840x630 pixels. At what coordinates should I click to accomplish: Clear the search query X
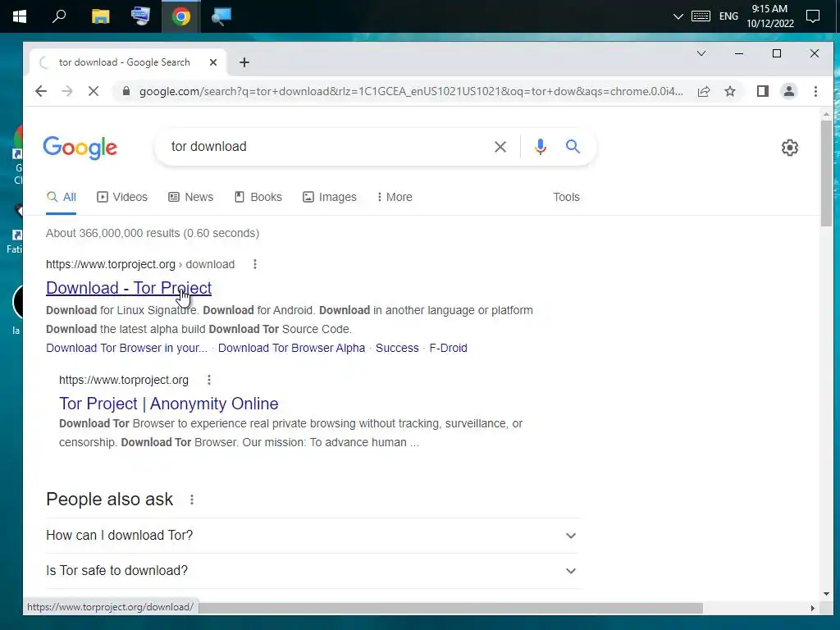pyautogui.click(x=500, y=147)
